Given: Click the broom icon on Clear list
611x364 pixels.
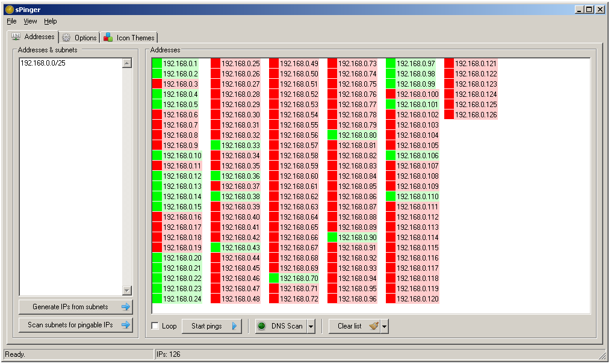Looking at the screenshot, I should tap(374, 326).
